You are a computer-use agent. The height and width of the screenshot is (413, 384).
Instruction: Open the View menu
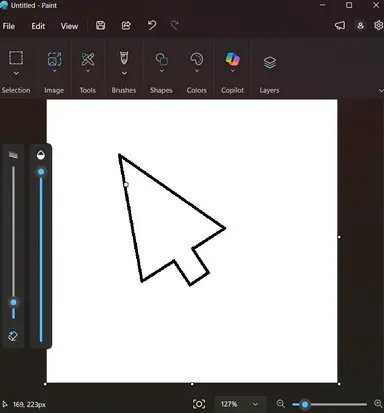coord(69,26)
